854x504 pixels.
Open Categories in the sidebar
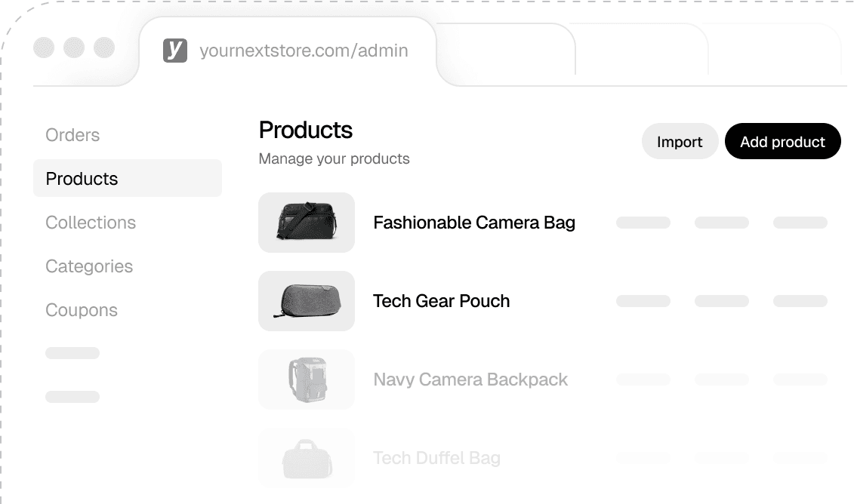point(89,266)
